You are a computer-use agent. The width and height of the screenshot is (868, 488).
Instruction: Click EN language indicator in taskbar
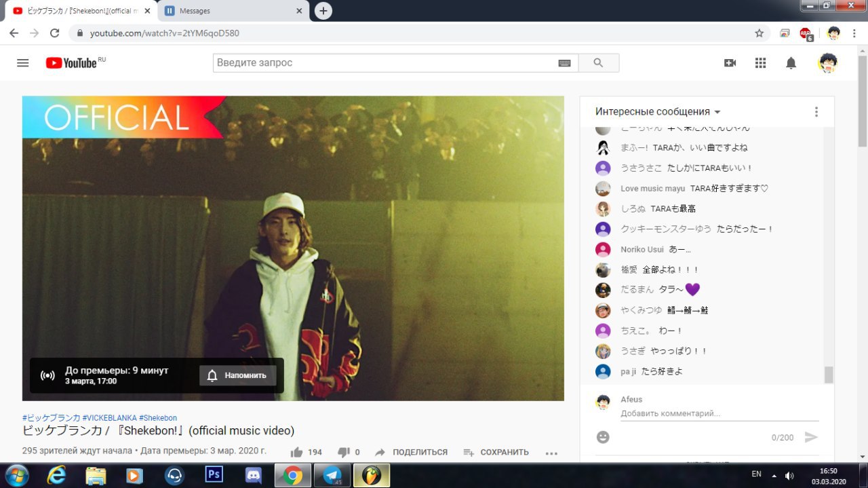757,474
